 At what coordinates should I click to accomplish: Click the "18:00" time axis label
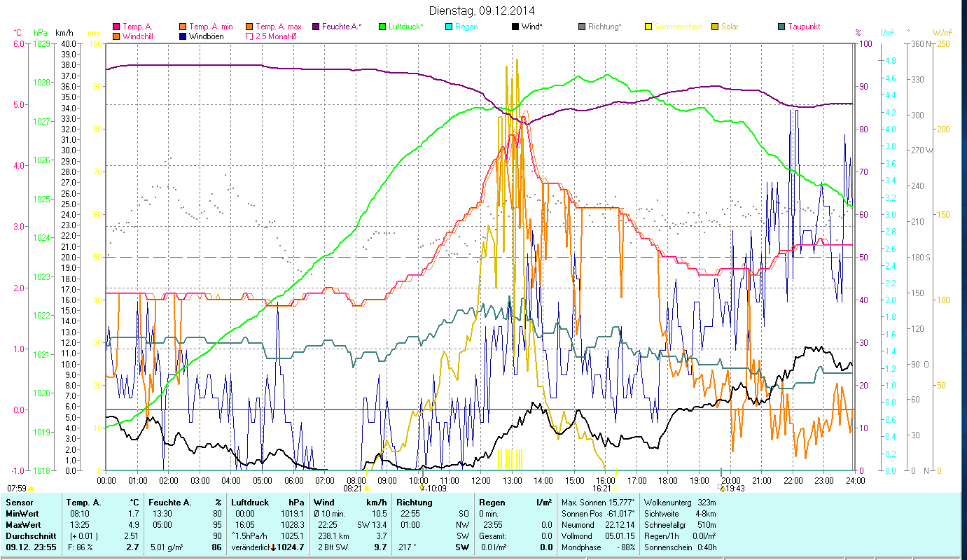point(668,480)
